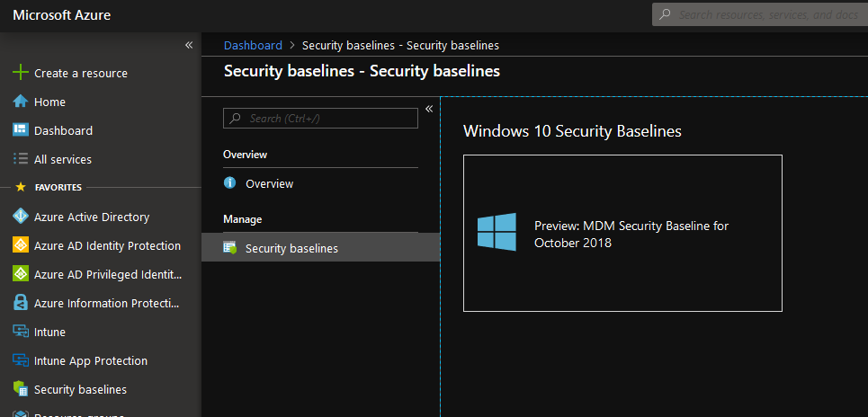Click the Intune monitor icon in favorites
The width and height of the screenshot is (868, 417).
[x=21, y=332]
